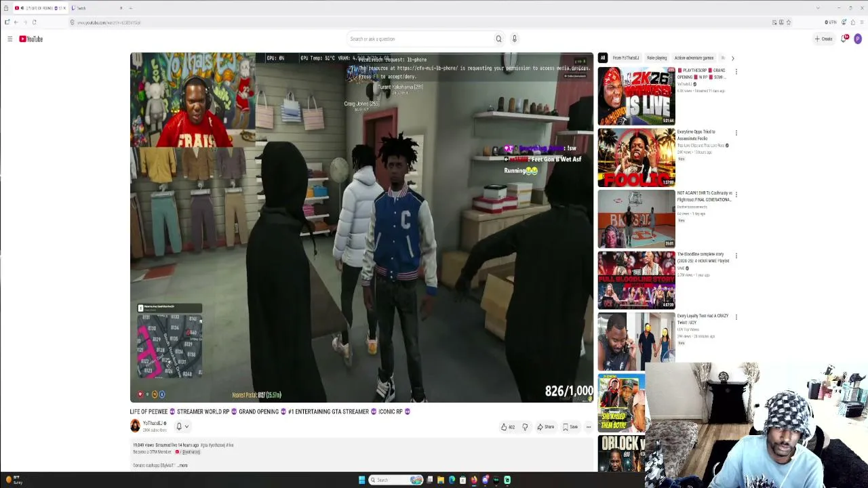This screenshot has height=488, width=868.
Task: Open the notification bell dropdown for YoThatsEJ
Action: point(182,426)
